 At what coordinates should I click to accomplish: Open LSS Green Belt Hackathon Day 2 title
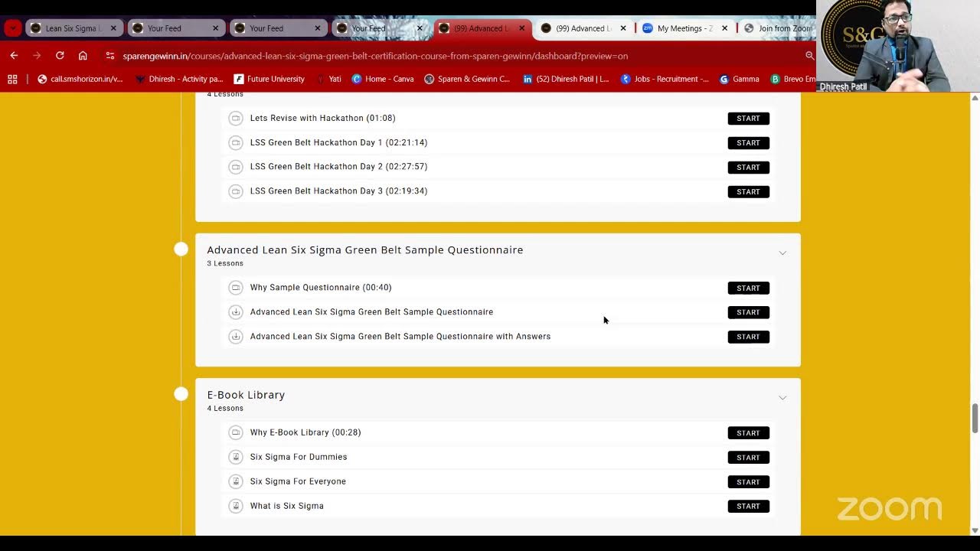338,166
